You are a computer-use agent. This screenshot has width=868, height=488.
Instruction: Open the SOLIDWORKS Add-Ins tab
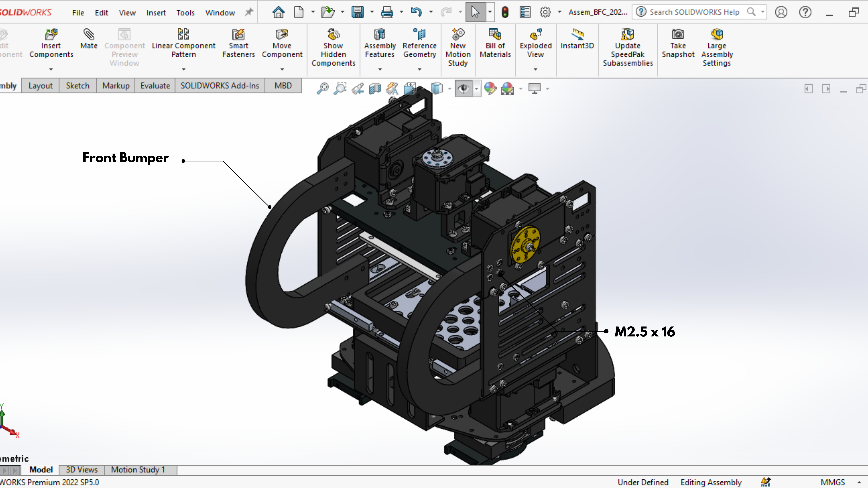coord(220,86)
